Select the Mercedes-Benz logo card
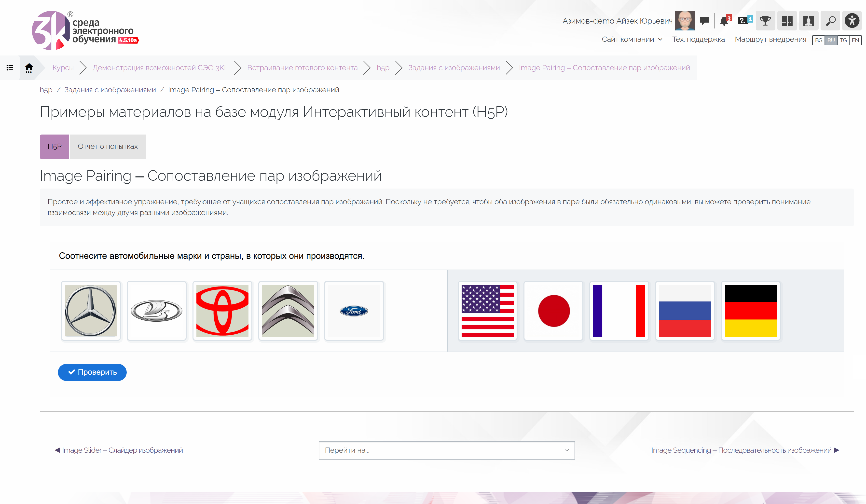 [x=91, y=311]
